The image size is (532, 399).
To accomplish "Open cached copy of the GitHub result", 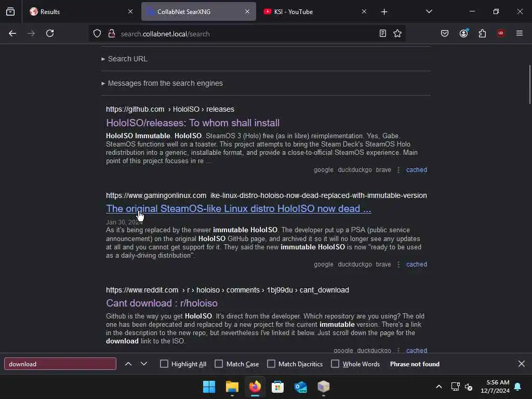I will point(417,170).
